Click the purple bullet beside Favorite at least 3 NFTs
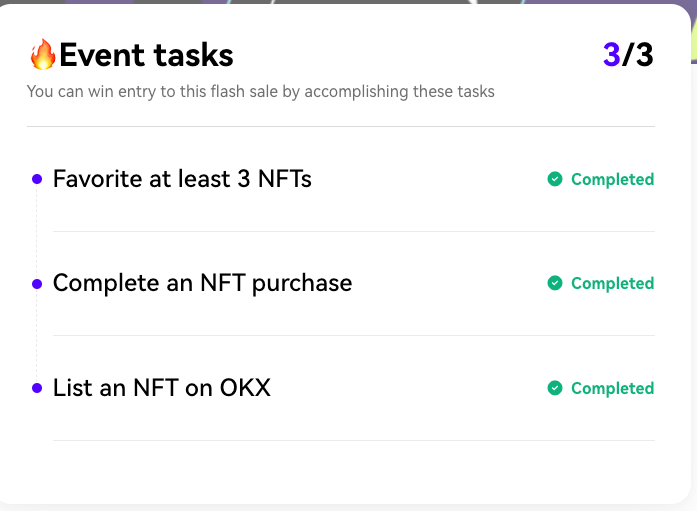Viewport: 697px width, 511px height. (37, 179)
